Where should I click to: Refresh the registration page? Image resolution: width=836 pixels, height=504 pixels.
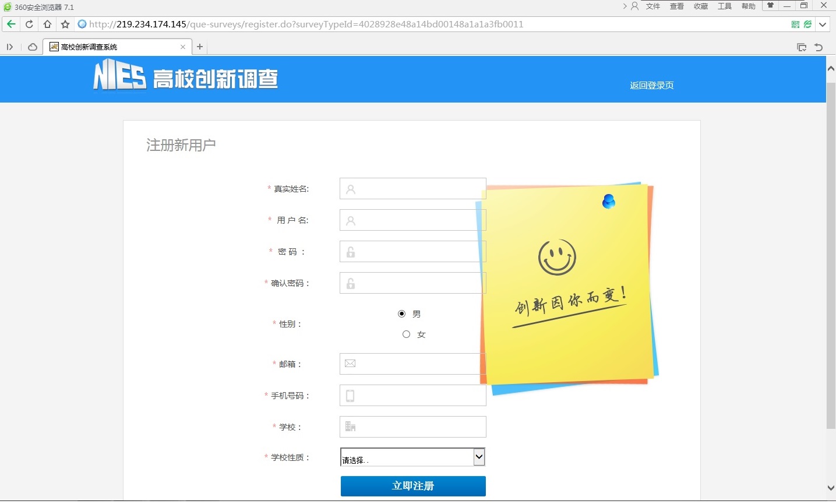29,24
